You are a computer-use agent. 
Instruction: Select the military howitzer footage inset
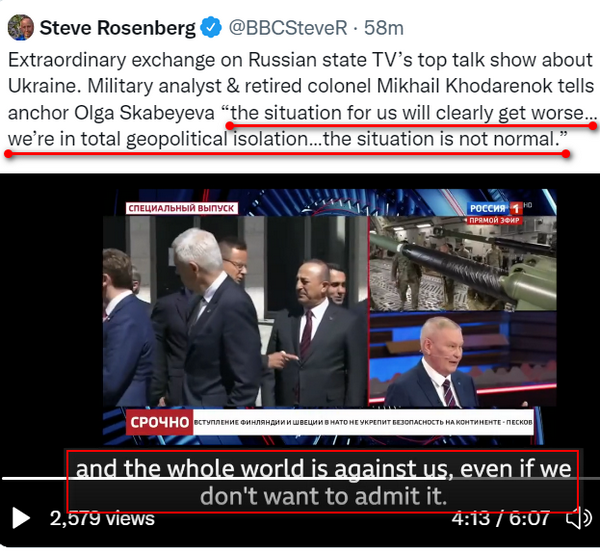pos(463,263)
